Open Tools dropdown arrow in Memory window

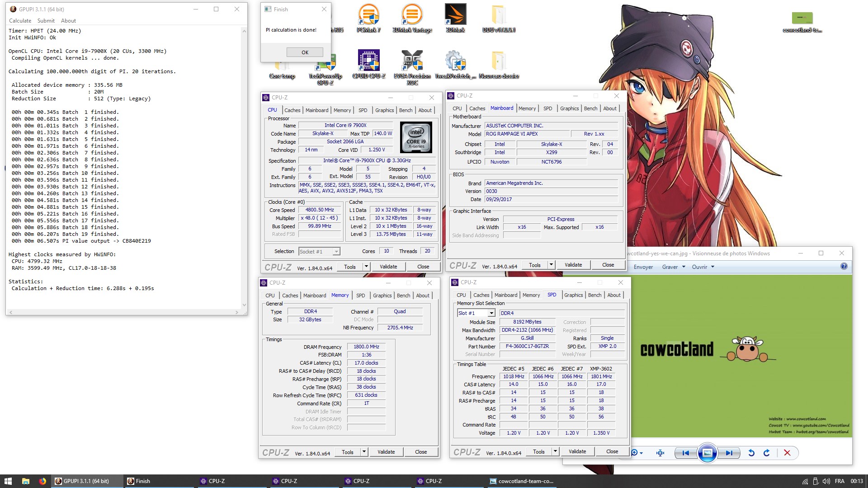click(x=364, y=452)
